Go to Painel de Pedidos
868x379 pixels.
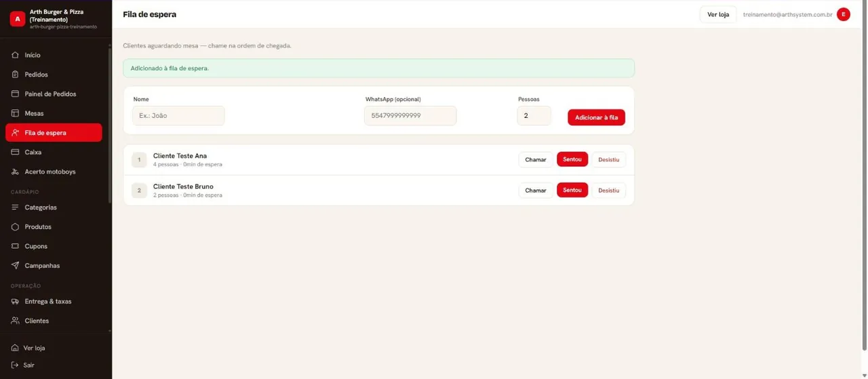point(54,94)
